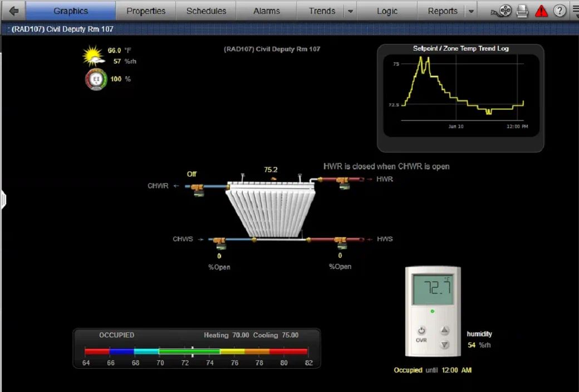Go to the Properties tab
579x392 pixels.
146,11
